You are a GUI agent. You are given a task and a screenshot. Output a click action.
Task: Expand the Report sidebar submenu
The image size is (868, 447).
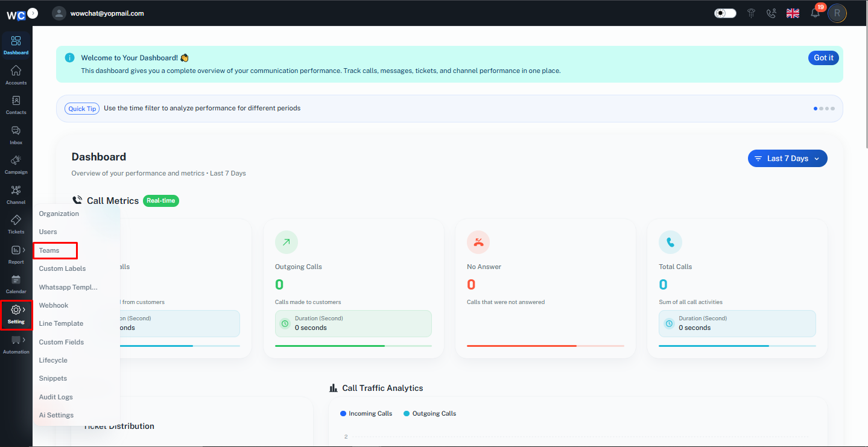point(16,254)
